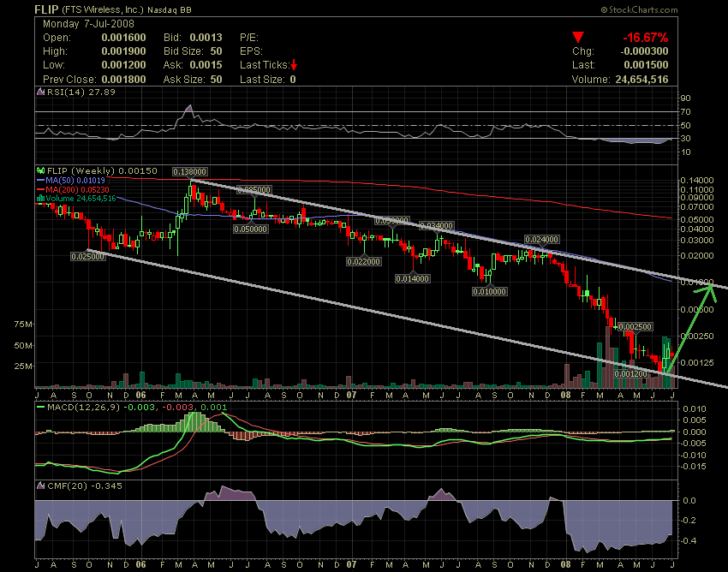Screen dimensions: 728x572
Task: Click the Last Size value 0
Action: click(293, 80)
